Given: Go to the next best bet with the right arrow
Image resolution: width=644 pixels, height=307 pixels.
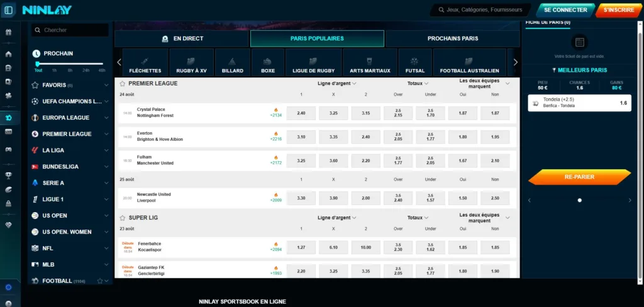Looking at the screenshot, I should [630, 201].
